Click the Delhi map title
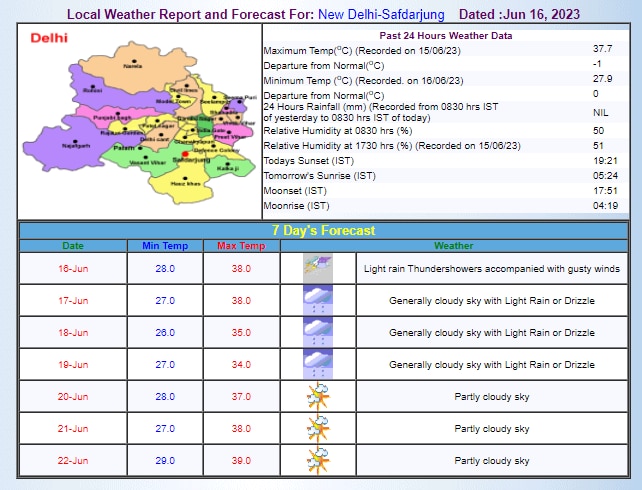Screen dimensions: 642x490 pyautogui.click(x=49, y=37)
